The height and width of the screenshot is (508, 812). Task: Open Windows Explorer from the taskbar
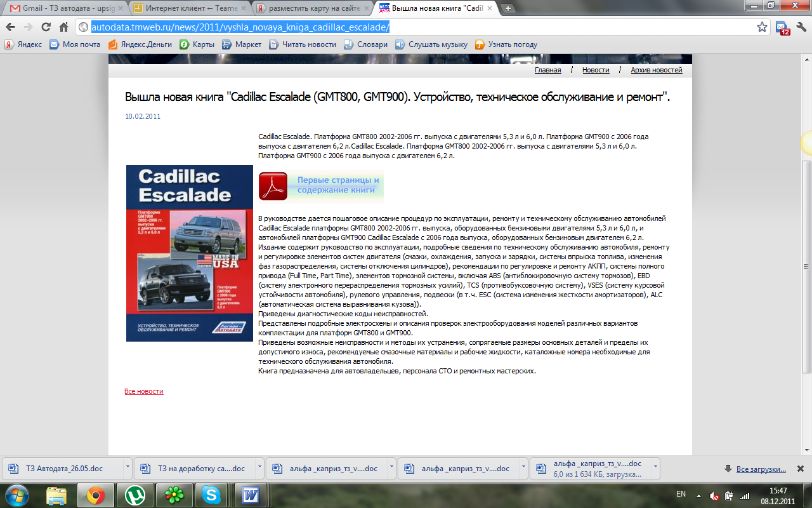pyautogui.click(x=56, y=495)
